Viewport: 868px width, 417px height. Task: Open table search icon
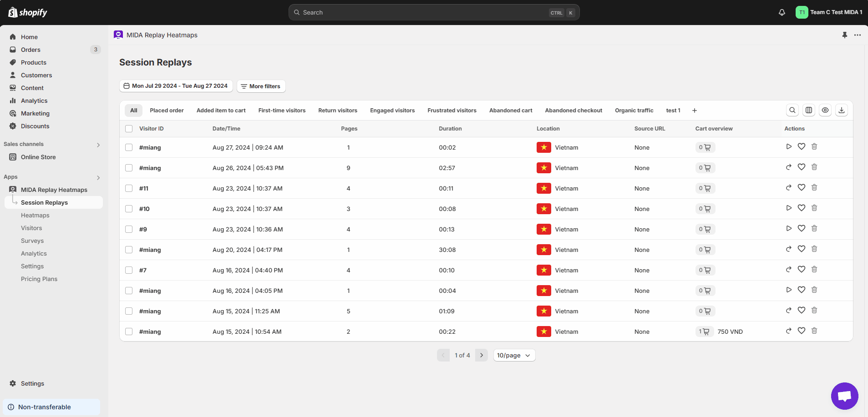792,111
